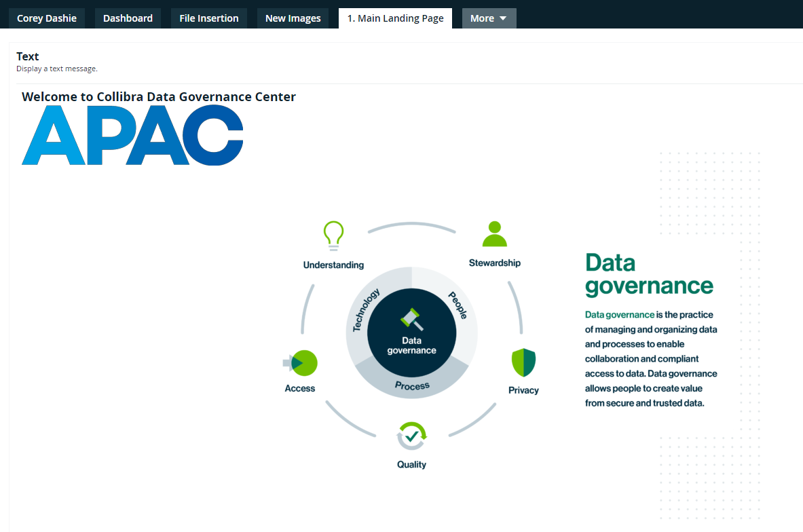This screenshot has height=532, width=803.
Task: Click the Understanding label
Action: click(x=333, y=265)
